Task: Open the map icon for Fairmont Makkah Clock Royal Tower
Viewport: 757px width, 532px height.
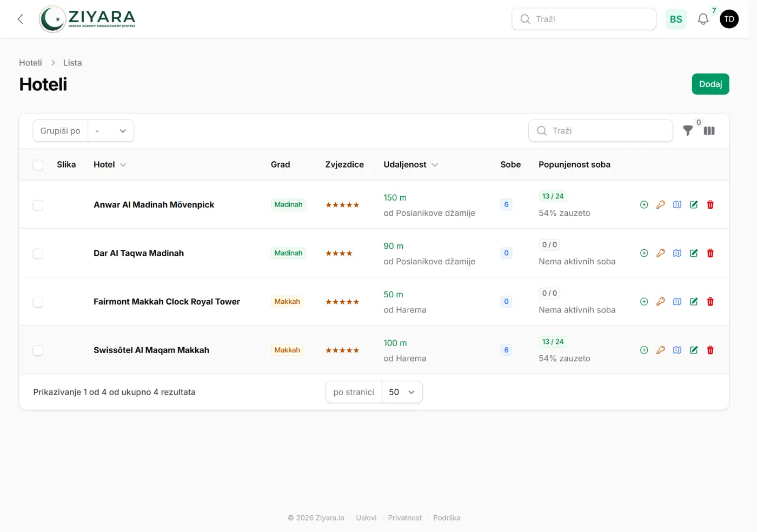Action: 677,302
